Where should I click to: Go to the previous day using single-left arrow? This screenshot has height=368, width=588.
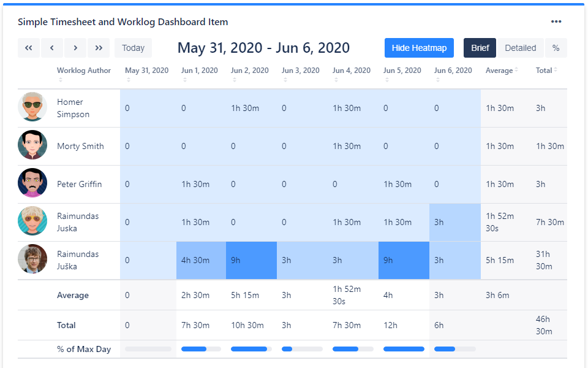[52, 48]
